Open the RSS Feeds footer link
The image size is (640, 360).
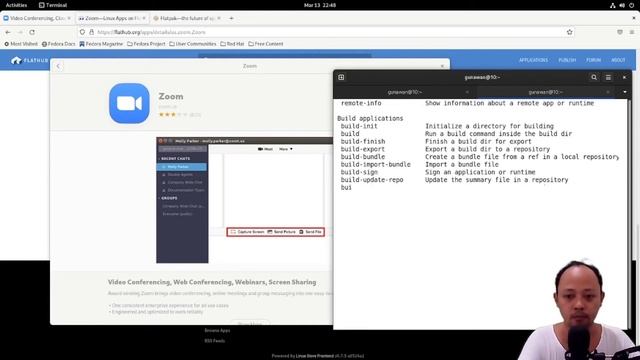(215, 341)
